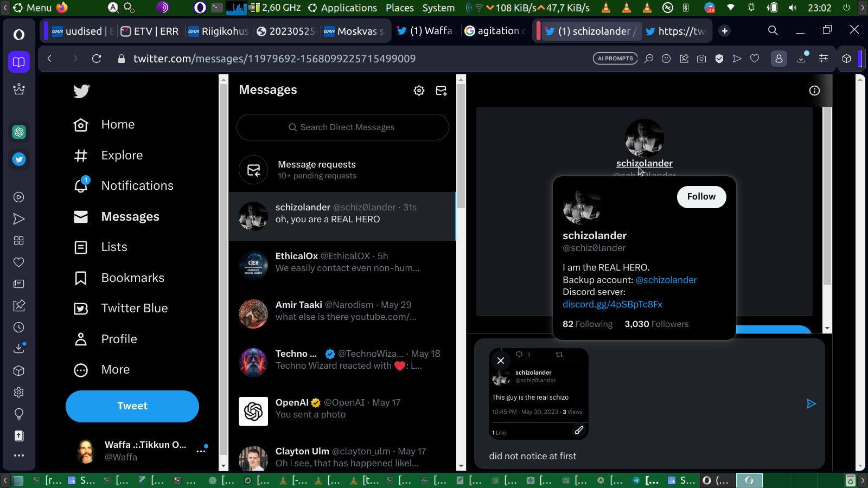
Task: Open Opera sidebar bookmarks heart icon
Action: [19, 262]
